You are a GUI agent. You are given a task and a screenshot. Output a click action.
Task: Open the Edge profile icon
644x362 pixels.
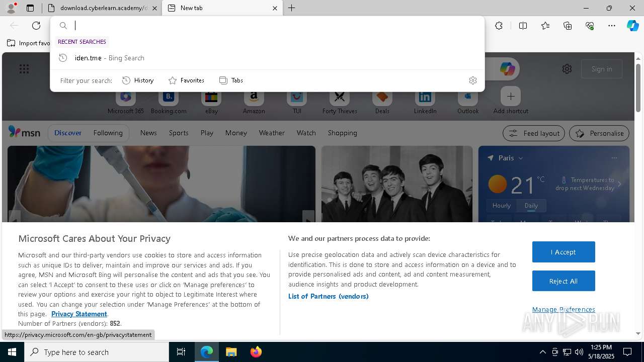pos(11,8)
